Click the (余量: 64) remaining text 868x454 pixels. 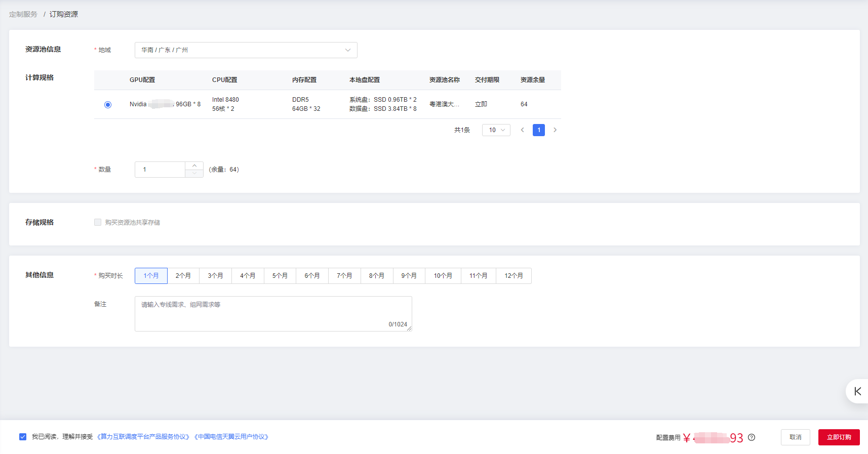[224, 170]
